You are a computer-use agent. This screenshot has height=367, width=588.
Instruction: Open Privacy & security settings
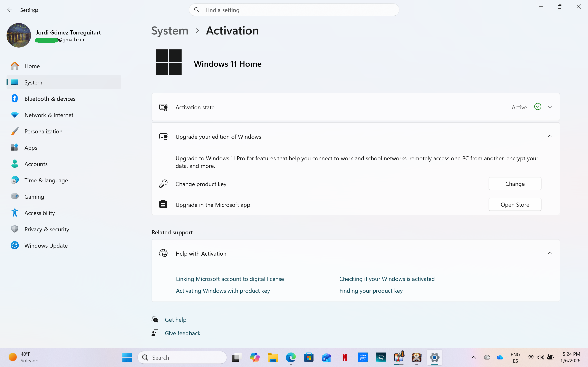point(64,229)
